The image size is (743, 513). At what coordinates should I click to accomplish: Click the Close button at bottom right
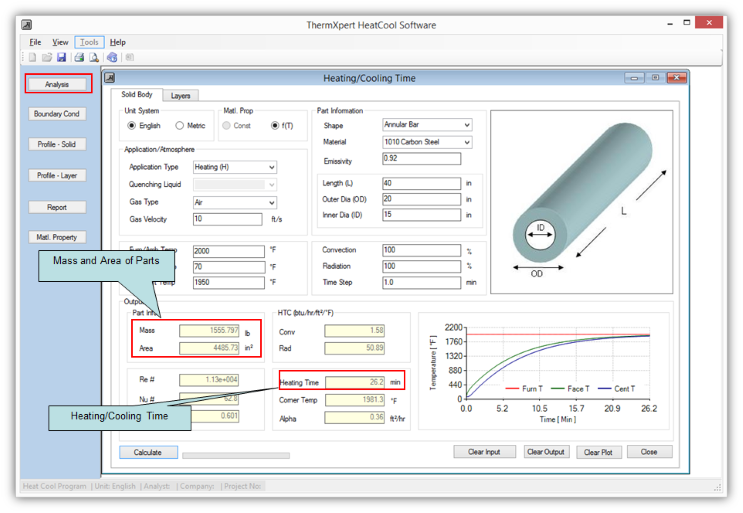(649, 452)
